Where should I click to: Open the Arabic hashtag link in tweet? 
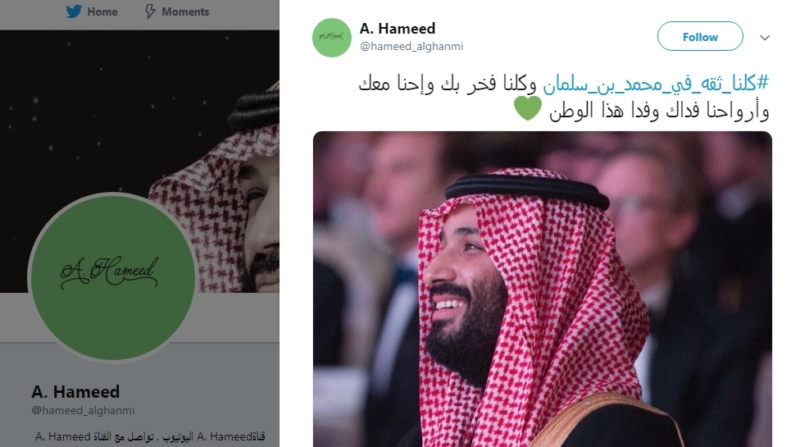pyautogui.click(x=656, y=83)
